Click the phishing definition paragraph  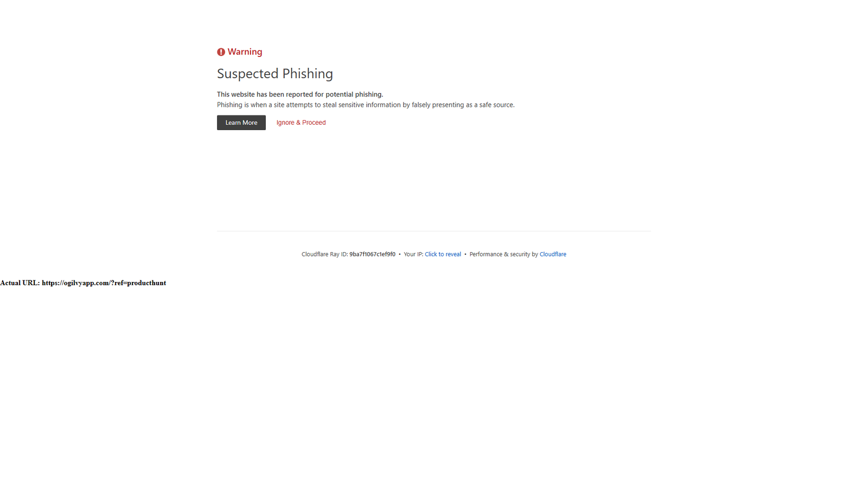click(x=366, y=105)
